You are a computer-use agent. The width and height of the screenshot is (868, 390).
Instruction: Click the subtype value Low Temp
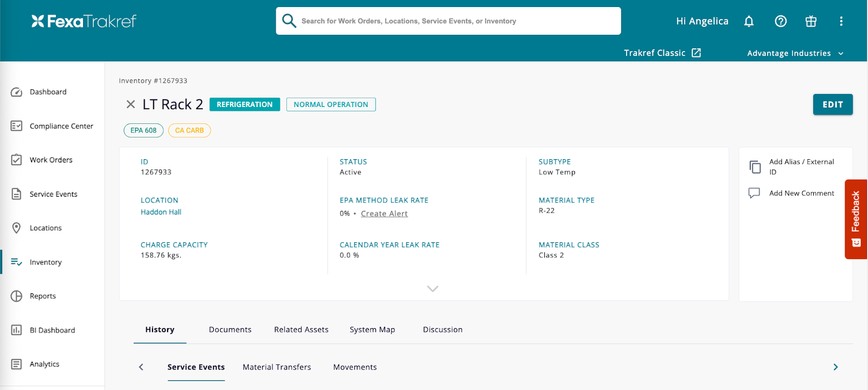point(557,172)
